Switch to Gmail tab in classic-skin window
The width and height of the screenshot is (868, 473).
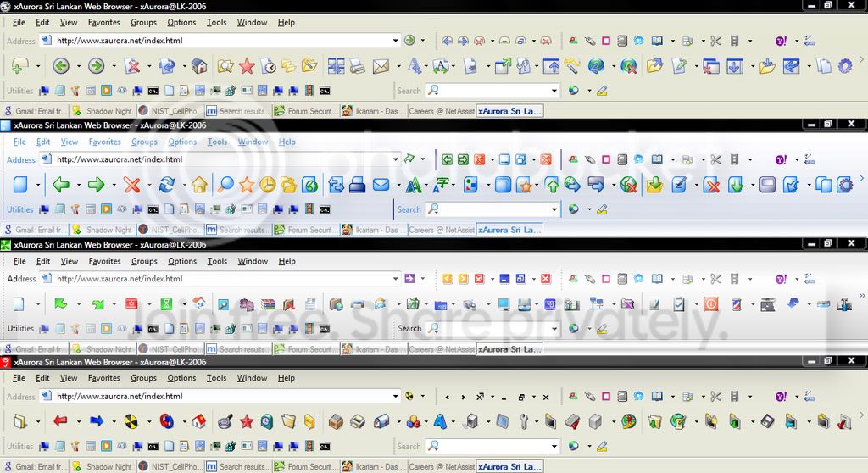tap(36, 111)
